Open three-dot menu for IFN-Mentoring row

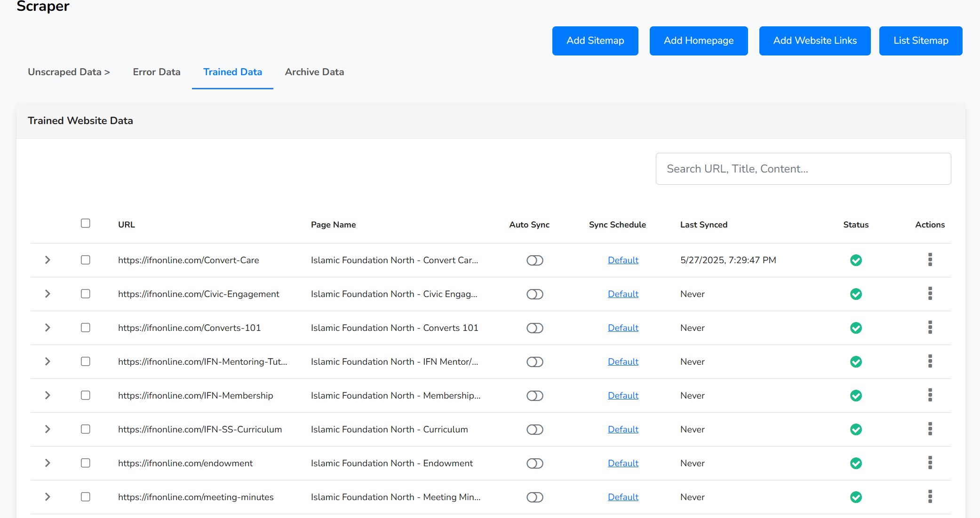(x=930, y=361)
